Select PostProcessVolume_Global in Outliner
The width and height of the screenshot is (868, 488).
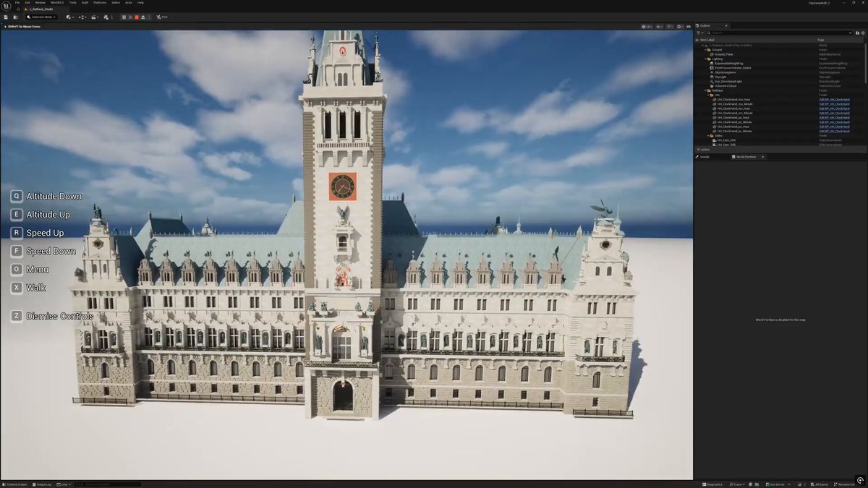(x=733, y=68)
